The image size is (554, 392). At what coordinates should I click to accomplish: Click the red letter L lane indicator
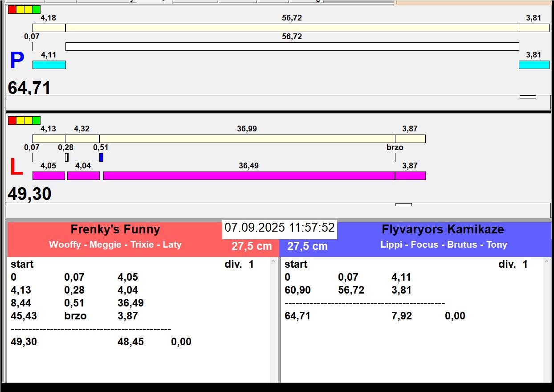click(x=16, y=167)
